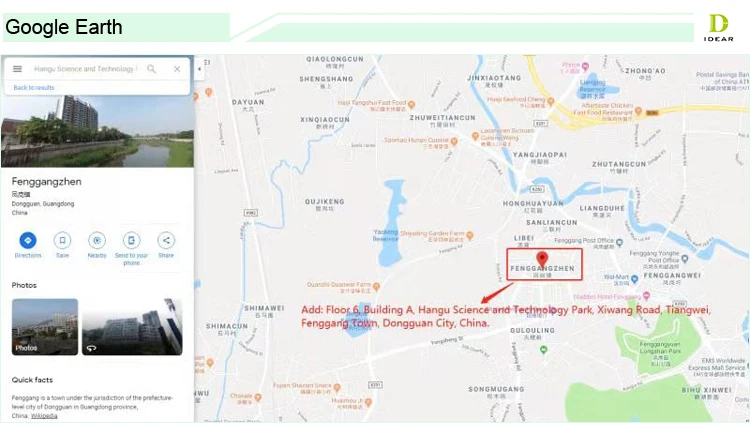The width and height of the screenshot is (750, 423).
Task: Open the Wikipedia link
Action: 44,416
